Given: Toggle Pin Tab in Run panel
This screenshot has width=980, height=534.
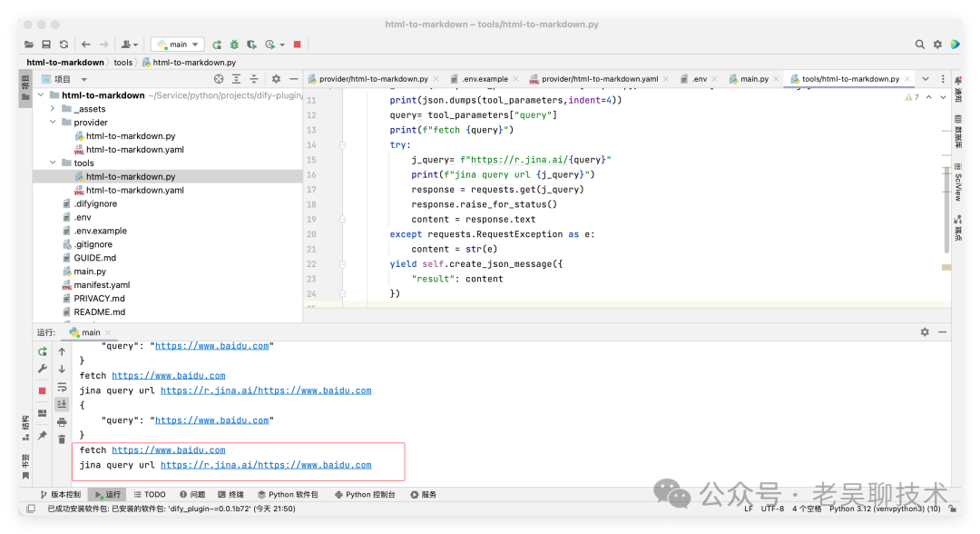Looking at the screenshot, I should coord(43,435).
